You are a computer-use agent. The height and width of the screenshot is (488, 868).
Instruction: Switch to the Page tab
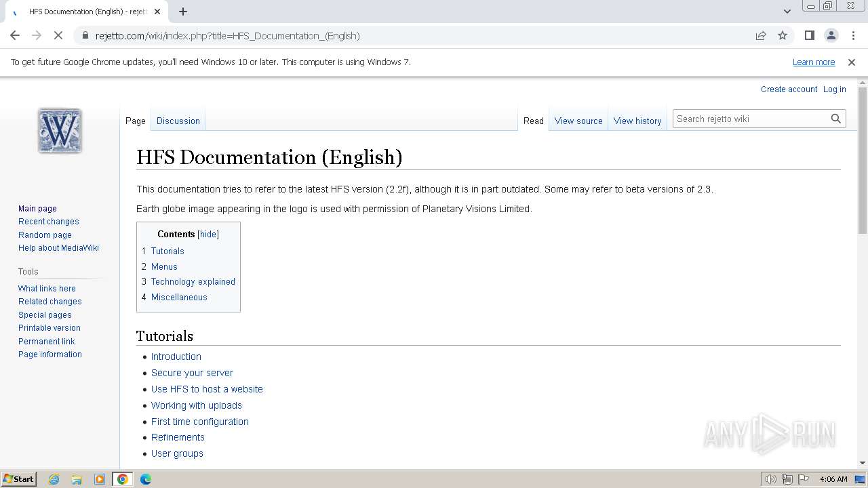[x=136, y=121]
